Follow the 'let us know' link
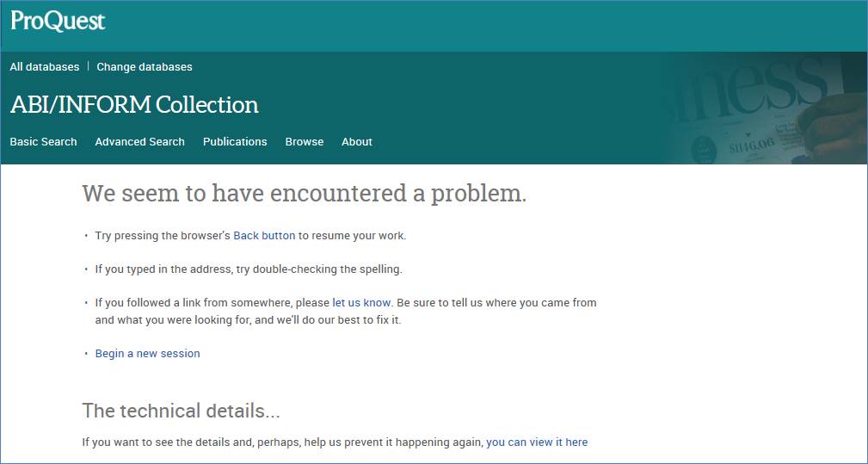 point(361,303)
